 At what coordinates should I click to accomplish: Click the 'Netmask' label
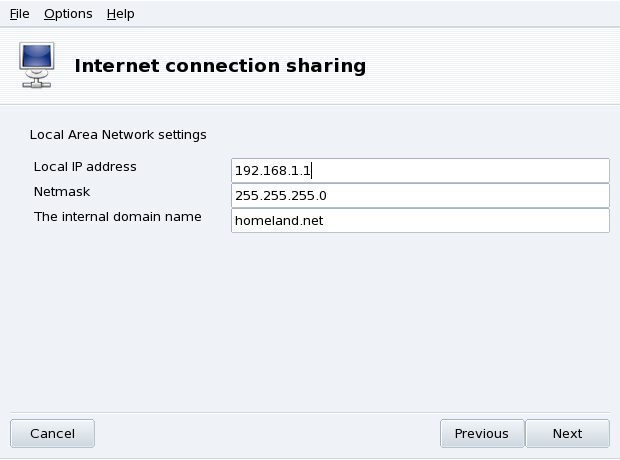(62, 191)
